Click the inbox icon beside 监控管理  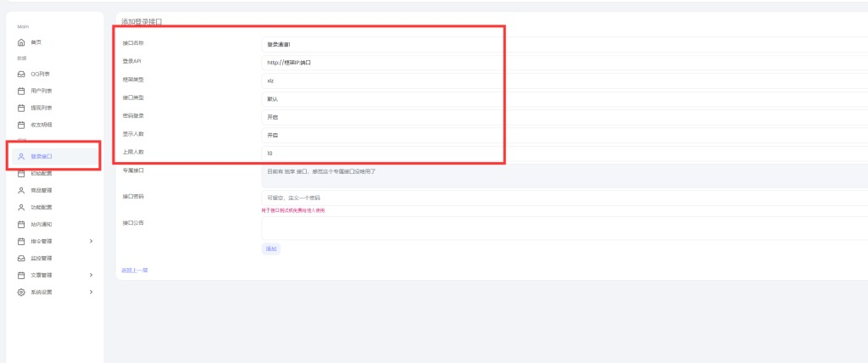[21, 259]
